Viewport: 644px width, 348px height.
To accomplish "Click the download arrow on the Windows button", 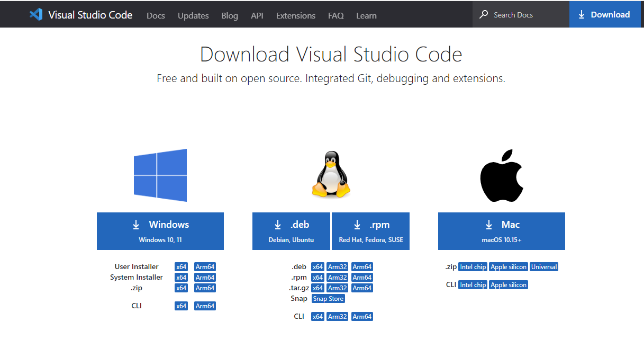I will [x=138, y=224].
